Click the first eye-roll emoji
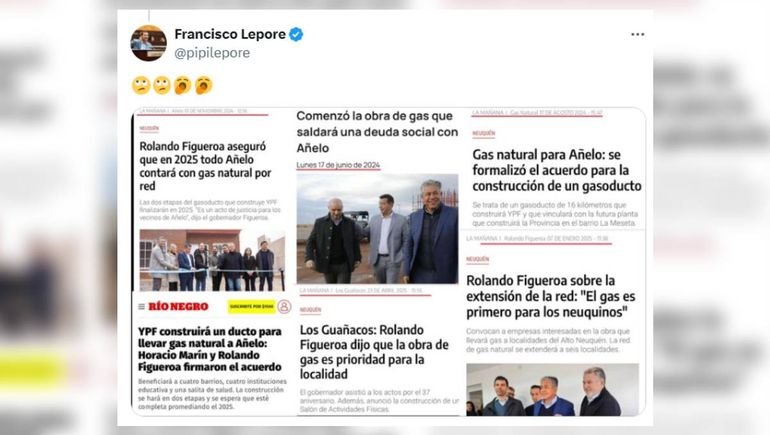This screenshot has height=435, width=770. [141, 85]
